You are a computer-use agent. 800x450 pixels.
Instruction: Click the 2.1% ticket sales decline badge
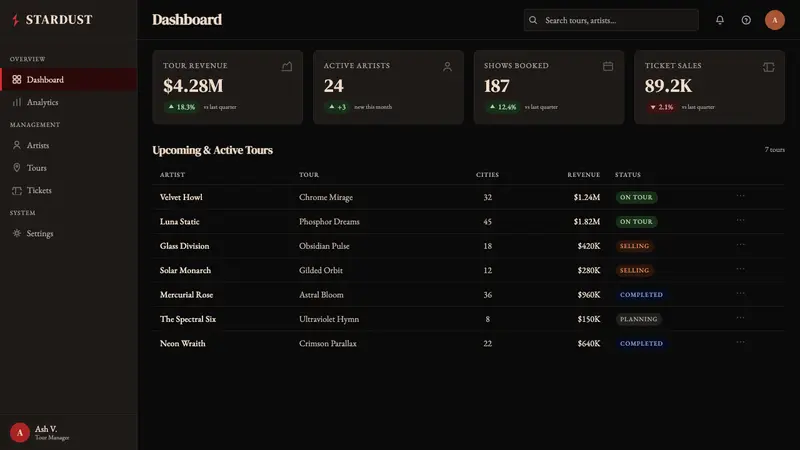(661, 107)
